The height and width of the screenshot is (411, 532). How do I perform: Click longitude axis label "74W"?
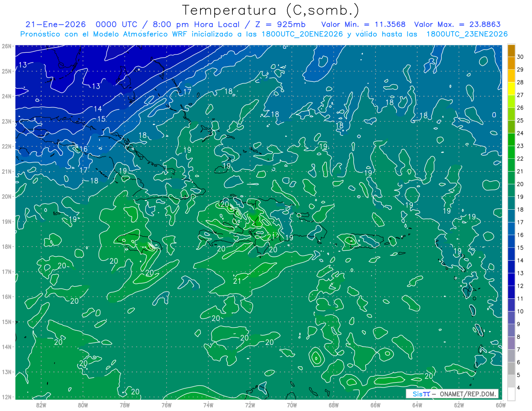coord(208,405)
